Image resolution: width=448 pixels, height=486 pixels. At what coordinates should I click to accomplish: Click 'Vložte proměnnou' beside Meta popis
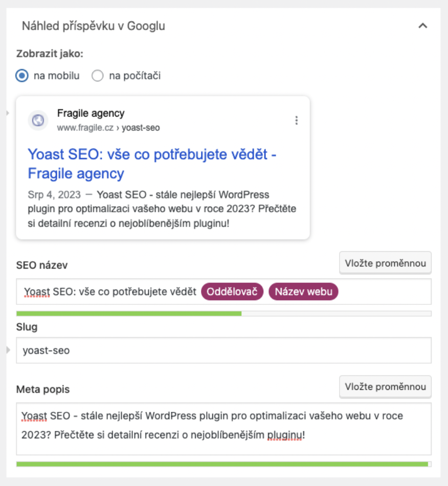[x=385, y=387]
